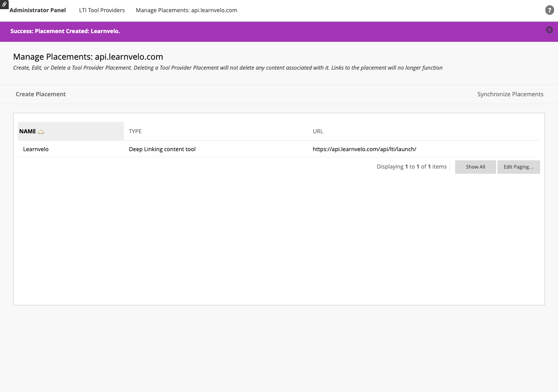The height and width of the screenshot is (392, 558).
Task: Navigate to LTI Tool Providers breadcrumb
Action: 102,10
